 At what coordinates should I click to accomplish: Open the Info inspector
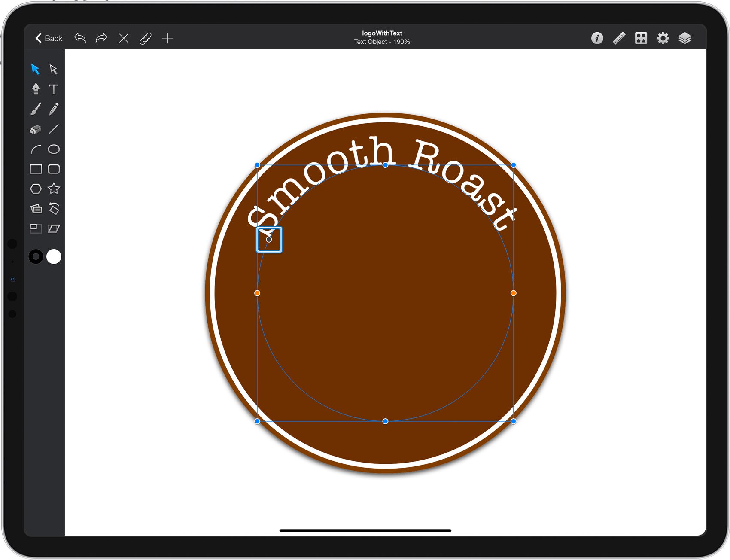597,38
